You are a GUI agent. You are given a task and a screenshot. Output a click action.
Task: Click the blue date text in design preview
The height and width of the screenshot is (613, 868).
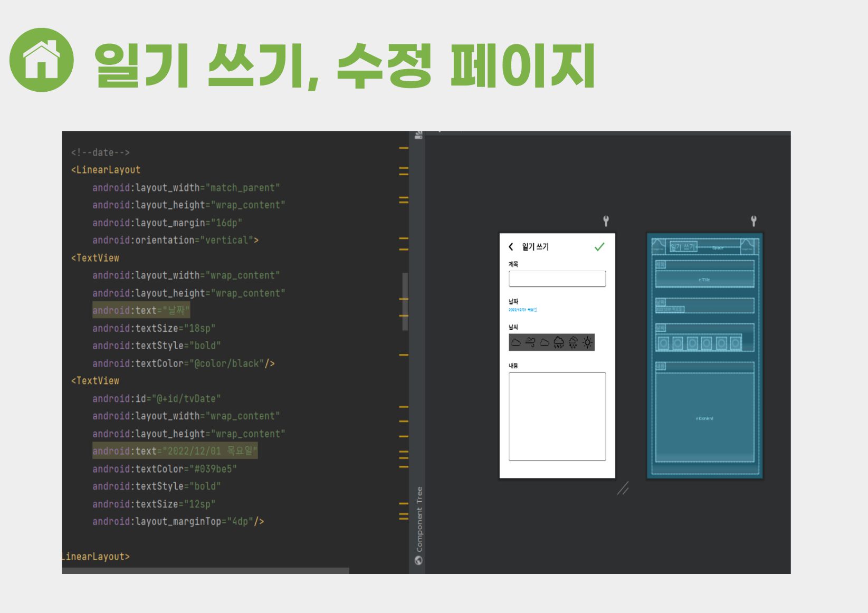click(x=522, y=310)
